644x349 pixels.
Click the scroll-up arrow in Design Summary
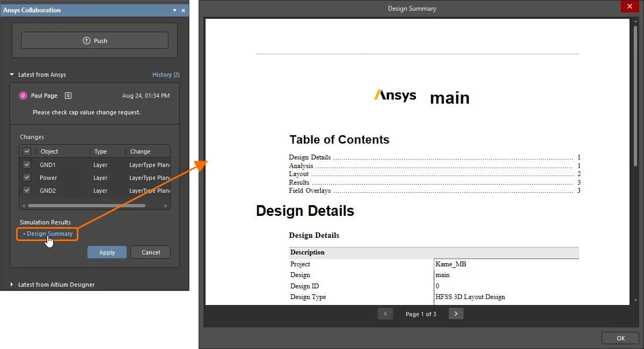635,22
